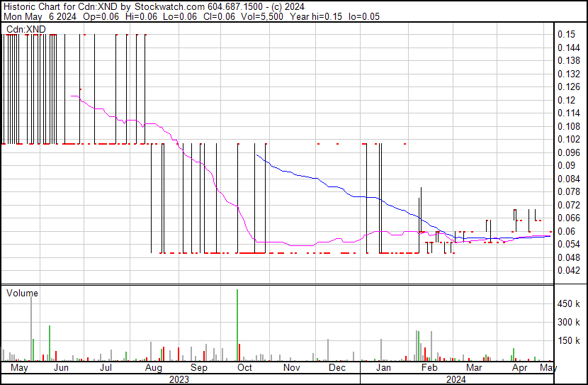588x385 pixels.
Task: Click the 2023 year label
Action: click(x=179, y=379)
